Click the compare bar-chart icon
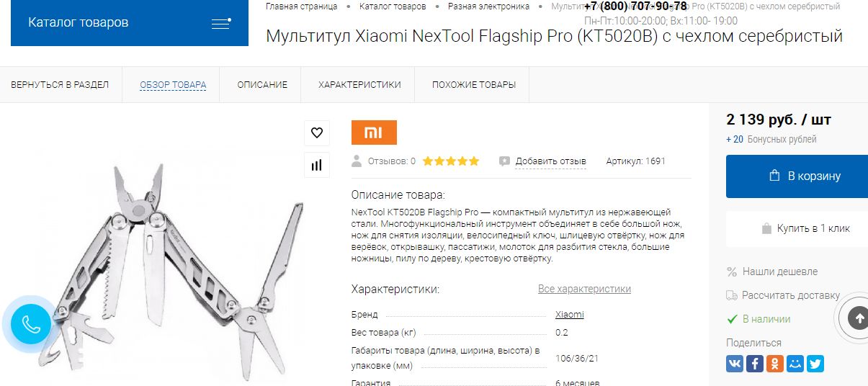 317,165
